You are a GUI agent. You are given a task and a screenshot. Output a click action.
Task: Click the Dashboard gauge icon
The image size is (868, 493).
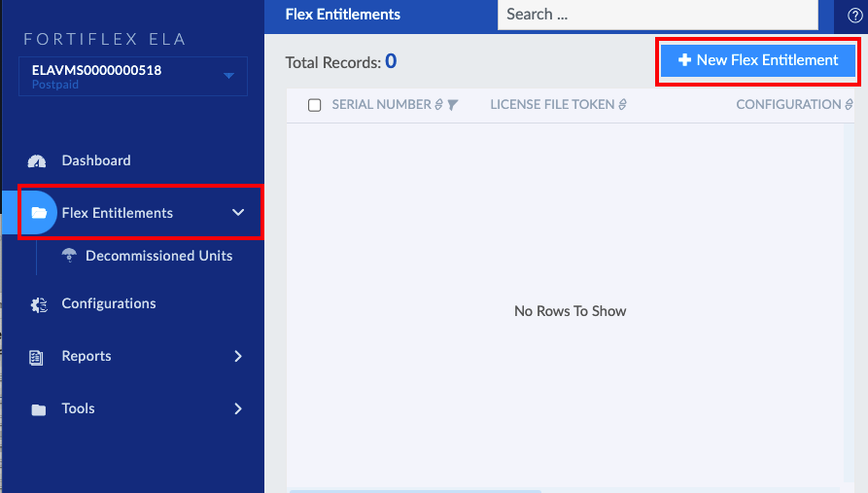click(37, 161)
